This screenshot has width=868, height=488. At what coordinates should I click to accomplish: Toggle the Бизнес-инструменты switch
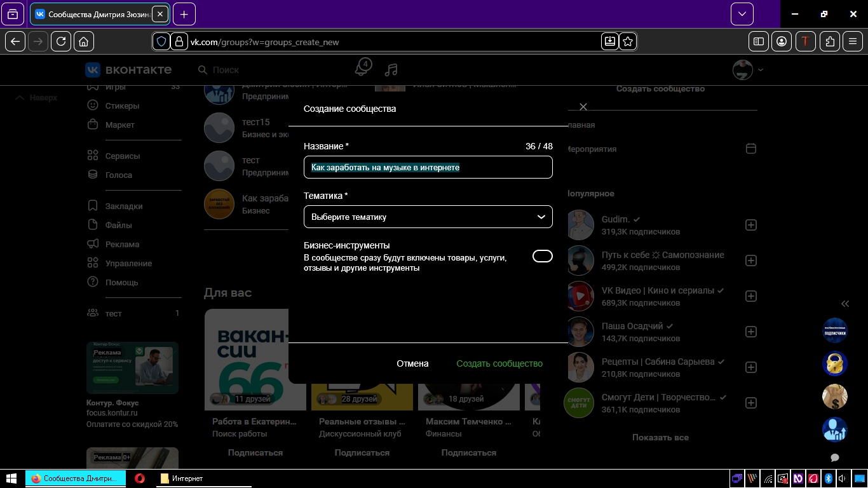pyautogui.click(x=542, y=256)
